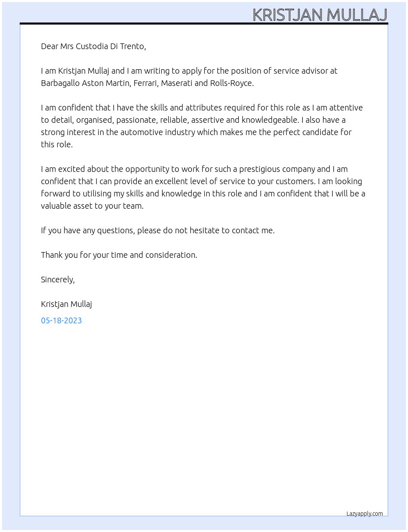Click the "valuable asset to your team" line
Screen dimensions: 408x532
[92, 206]
